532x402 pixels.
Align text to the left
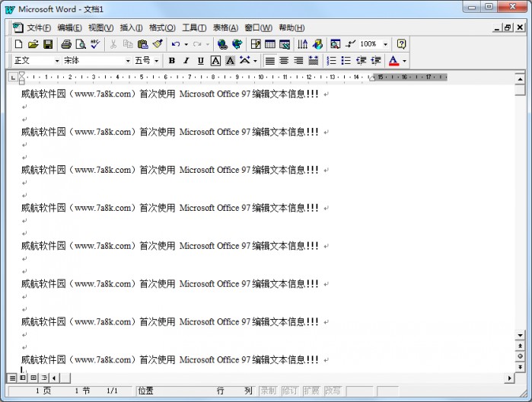(269, 61)
